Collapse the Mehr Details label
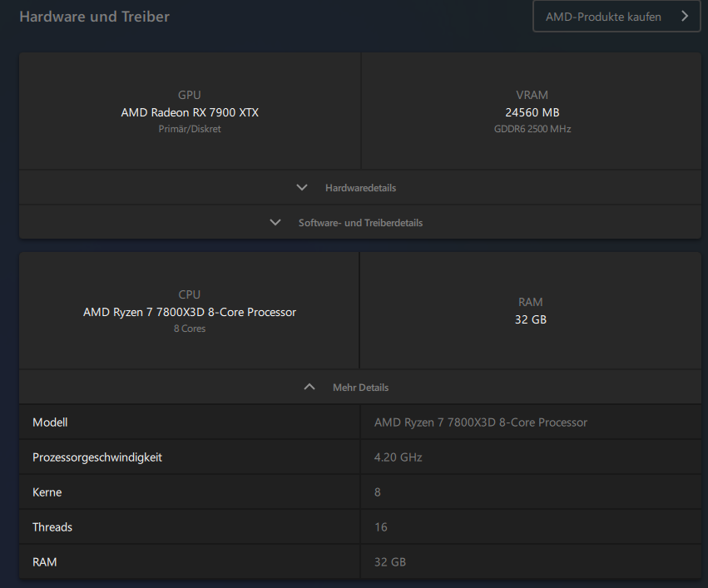The width and height of the screenshot is (708, 588). (x=360, y=388)
